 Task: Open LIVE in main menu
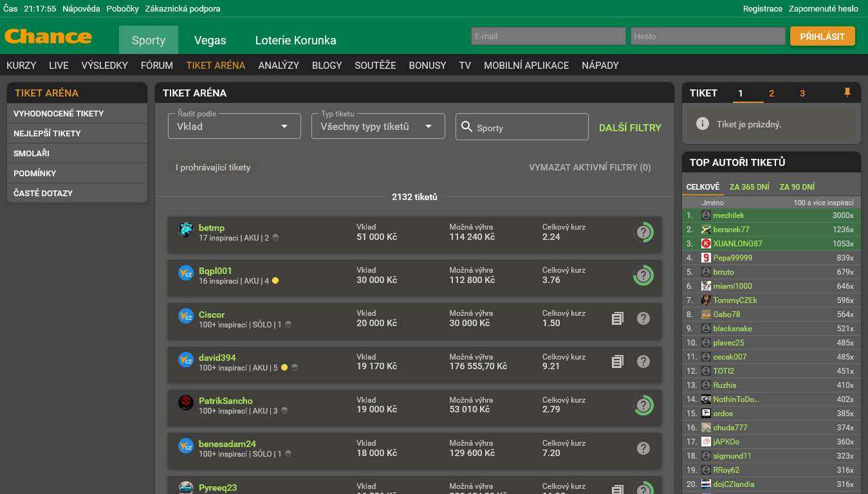coord(59,65)
